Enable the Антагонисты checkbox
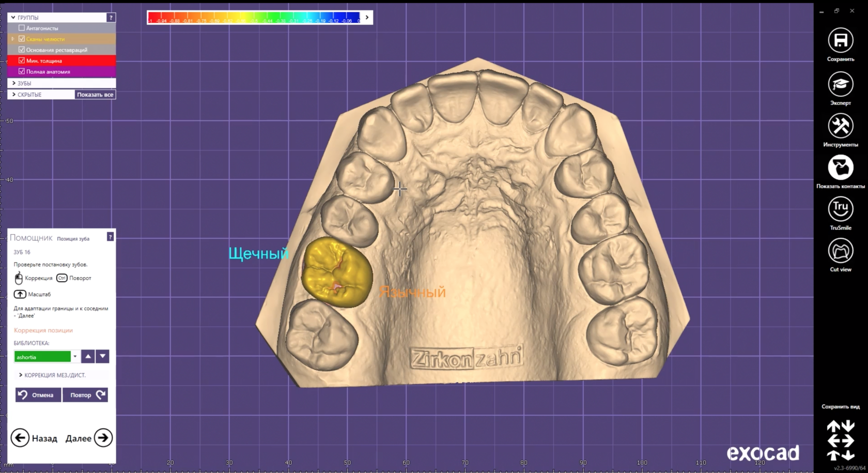 (22, 28)
